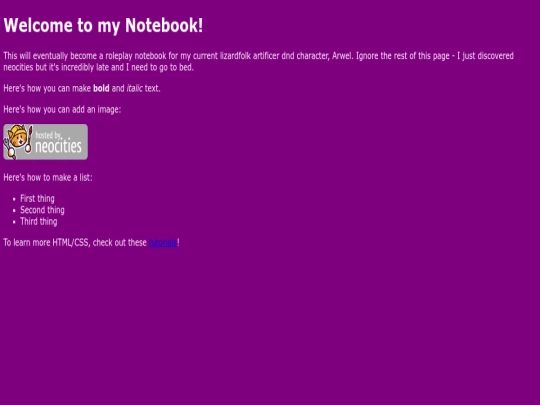Select the "Second thing" list item
This screenshot has height=405, width=540.
click(42, 210)
